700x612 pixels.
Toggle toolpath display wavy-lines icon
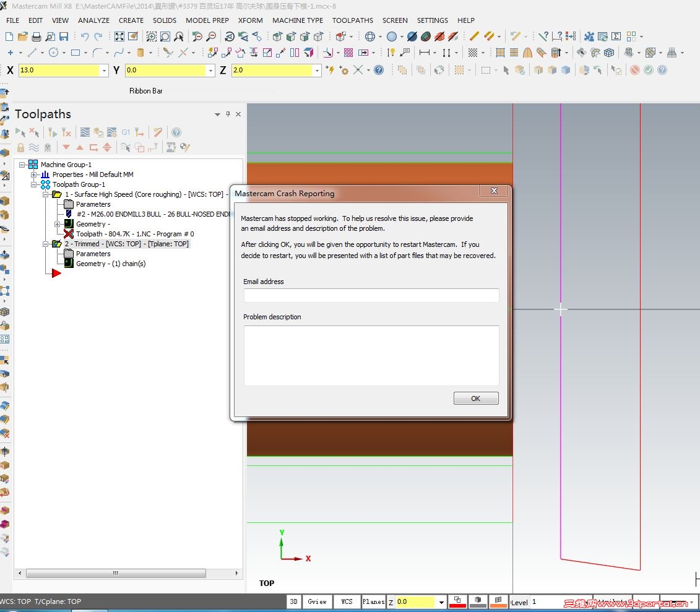coord(34,147)
